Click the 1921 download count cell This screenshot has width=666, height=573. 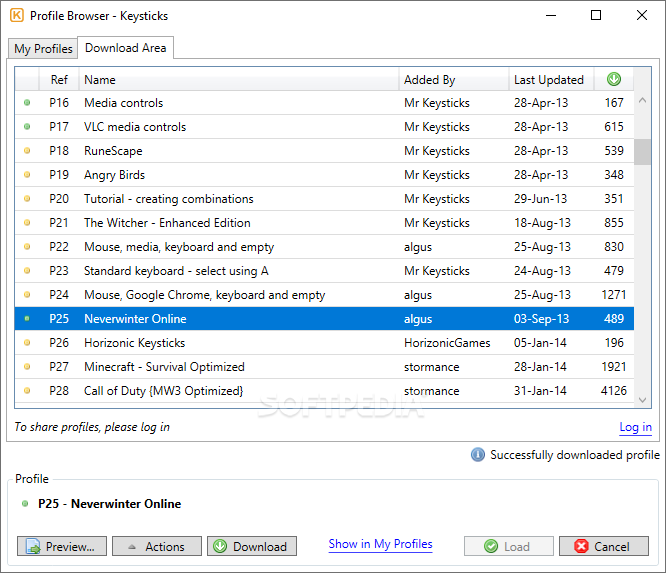(614, 367)
